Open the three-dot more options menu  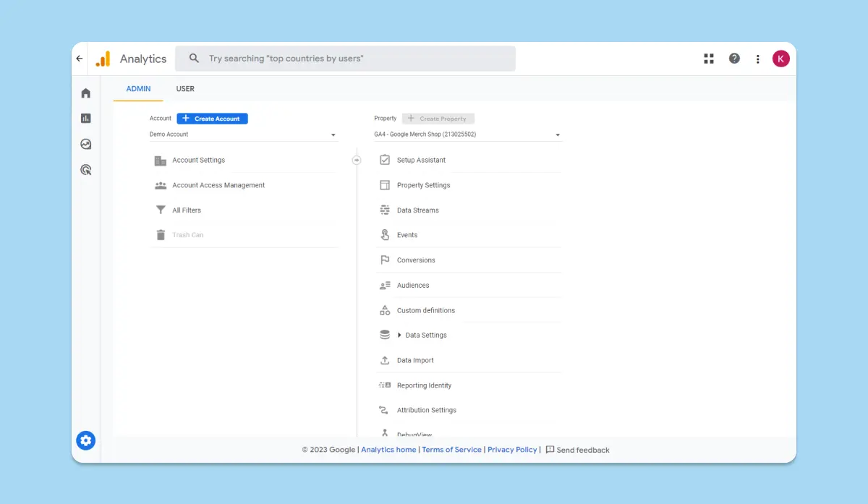(757, 59)
